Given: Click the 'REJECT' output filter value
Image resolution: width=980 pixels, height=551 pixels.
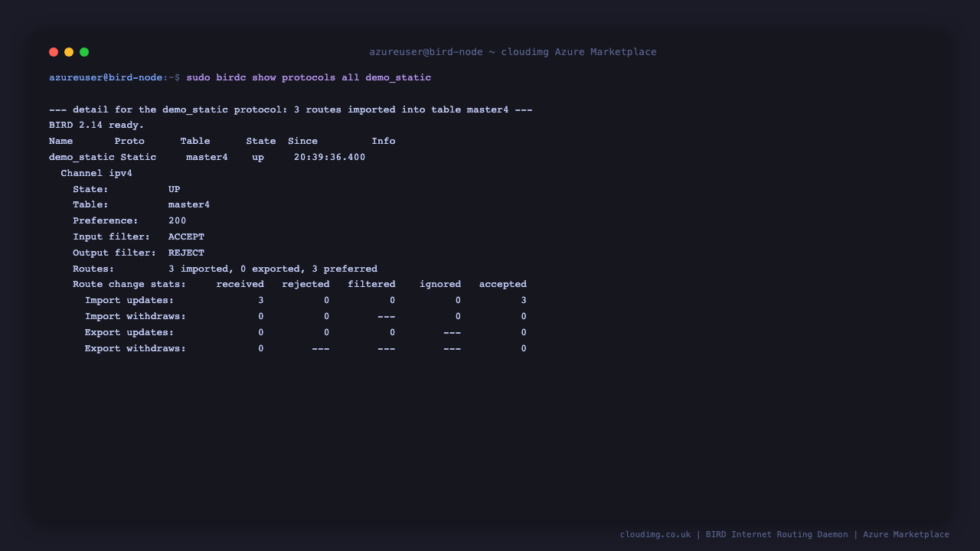Looking at the screenshot, I should click(x=186, y=253).
